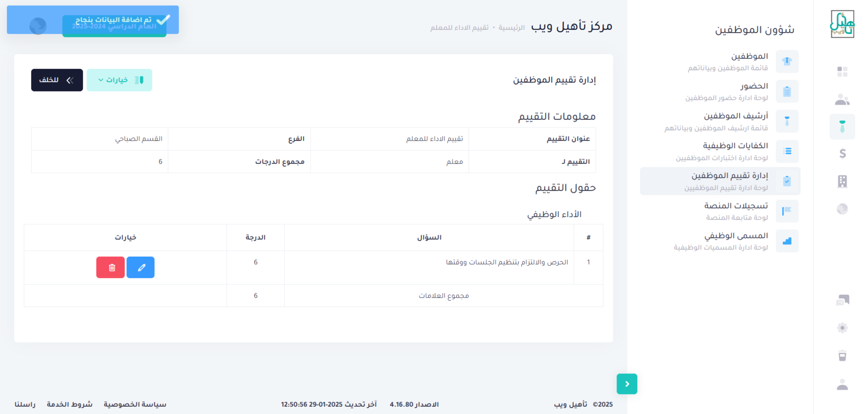Open إدارة تقييم الموظفين menu item

(720, 181)
